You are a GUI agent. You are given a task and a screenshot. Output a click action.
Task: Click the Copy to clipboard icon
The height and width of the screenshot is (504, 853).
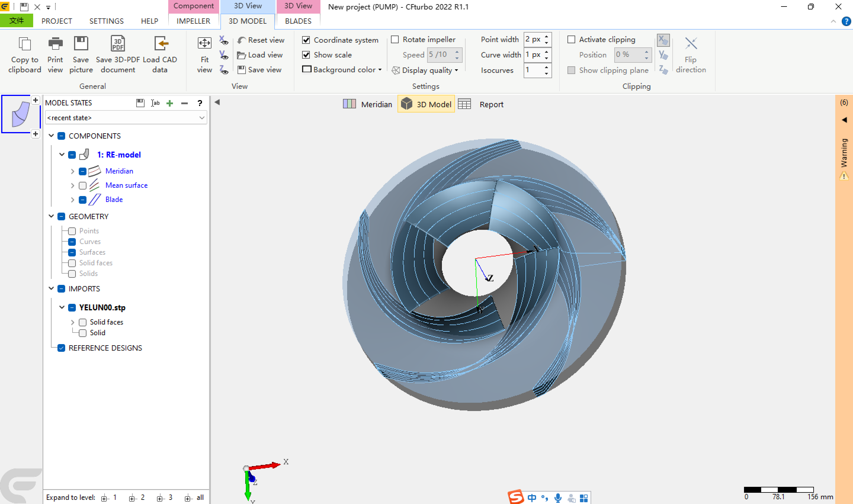(x=25, y=44)
